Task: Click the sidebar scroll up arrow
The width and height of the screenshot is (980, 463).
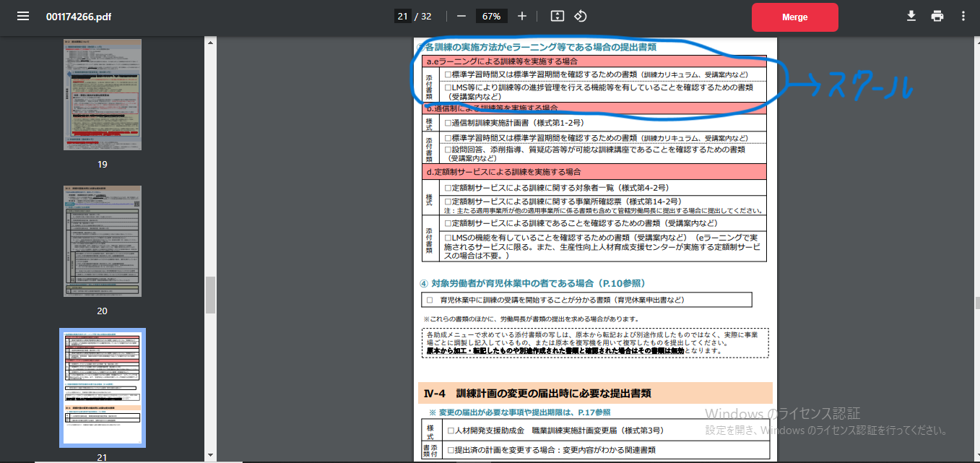Action: 211,43
